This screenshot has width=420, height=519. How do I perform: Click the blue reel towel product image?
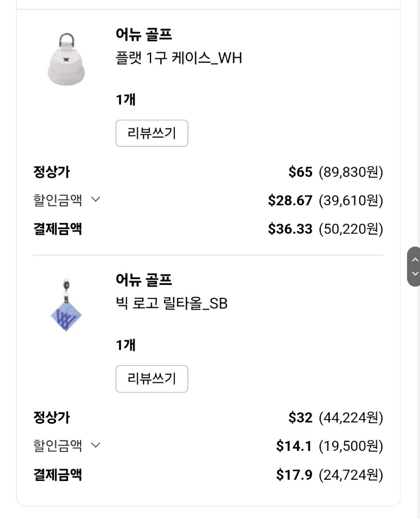click(66, 306)
